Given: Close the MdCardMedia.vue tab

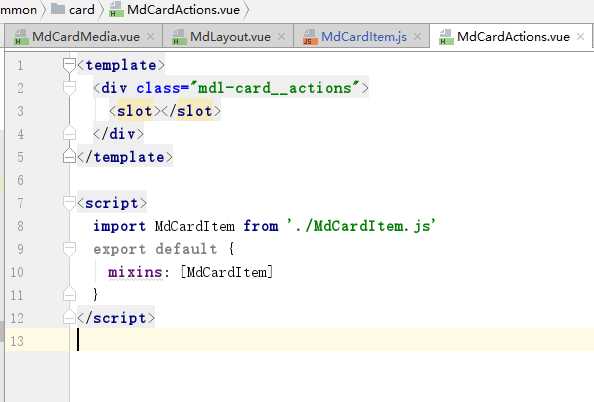Looking at the screenshot, I should click(150, 36).
